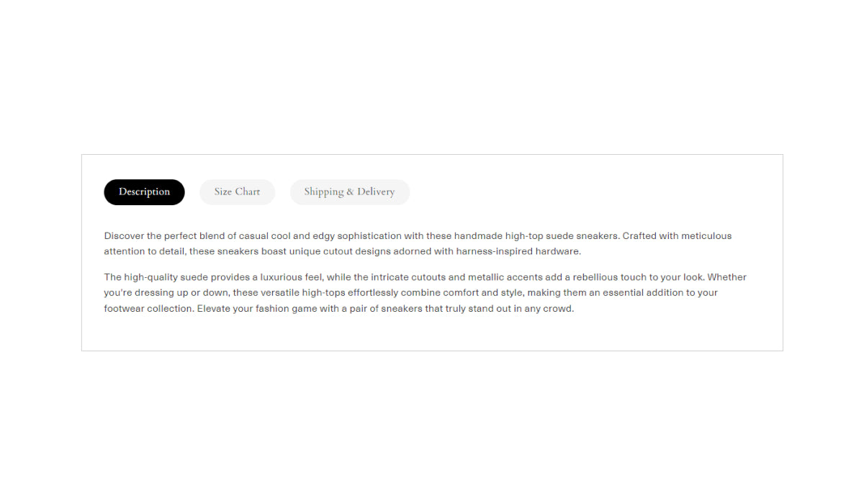Viewport: 864px width, 504px height.
Task: Open the Description tab
Action: point(144,192)
